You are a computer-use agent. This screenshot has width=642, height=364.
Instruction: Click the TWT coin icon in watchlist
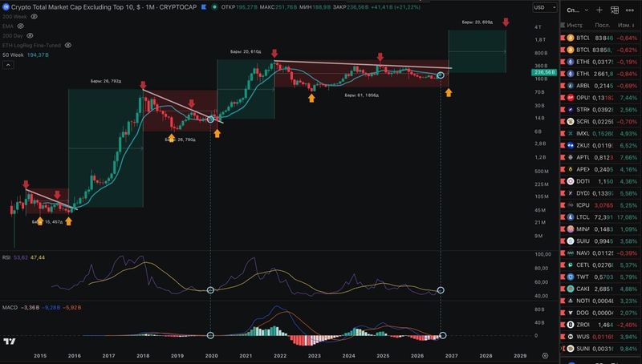pos(571,277)
